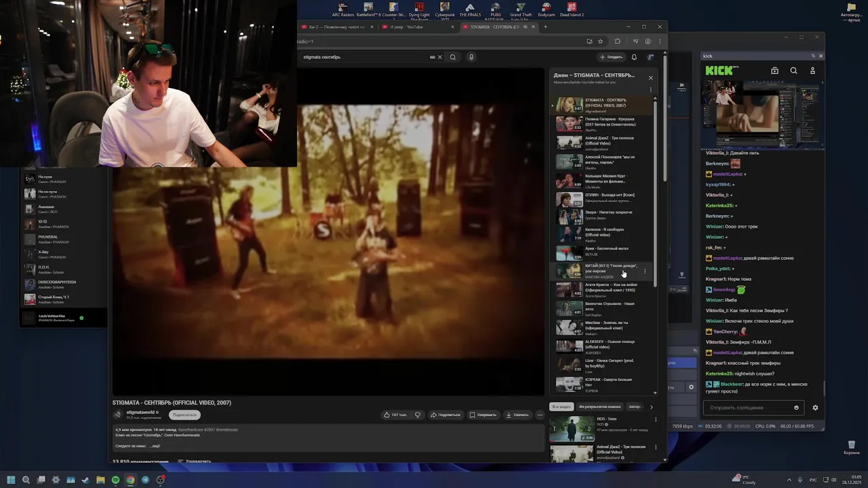Open more actions menu under the video
Image resolution: width=868 pixels, height=488 pixels.
point(540,415)
